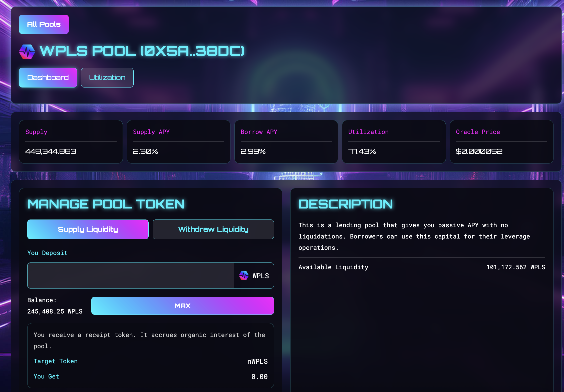This screenshot has height=392, width=564.
Task: Select the Dashboard tab
Action: pyautogui.click(x=48, y=77)
